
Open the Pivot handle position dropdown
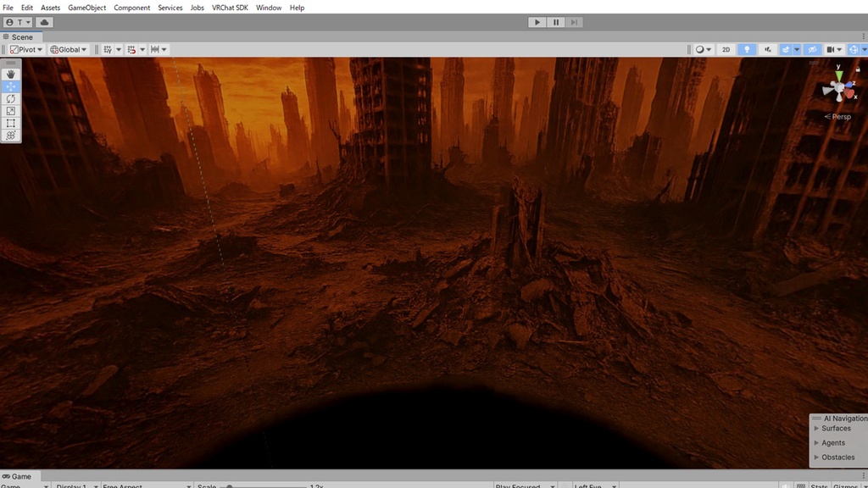26,50
